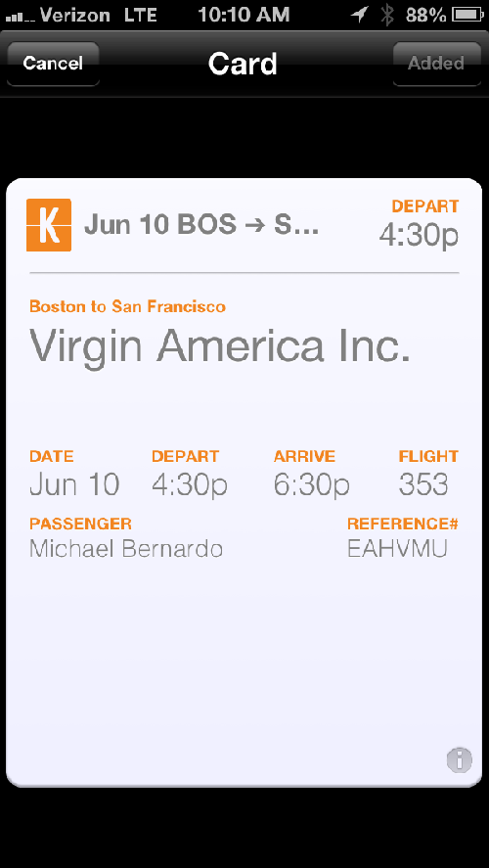Tap the cellular signal bars icon

(21, 18)
